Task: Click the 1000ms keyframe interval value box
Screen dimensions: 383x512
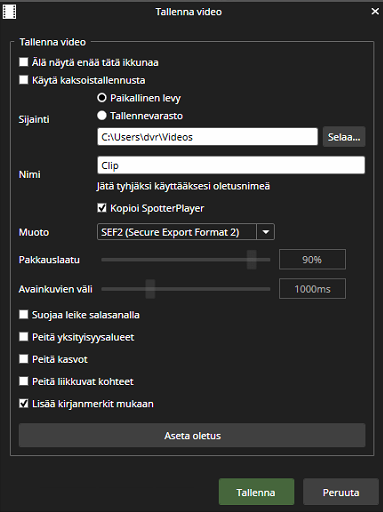Action: 312,289
